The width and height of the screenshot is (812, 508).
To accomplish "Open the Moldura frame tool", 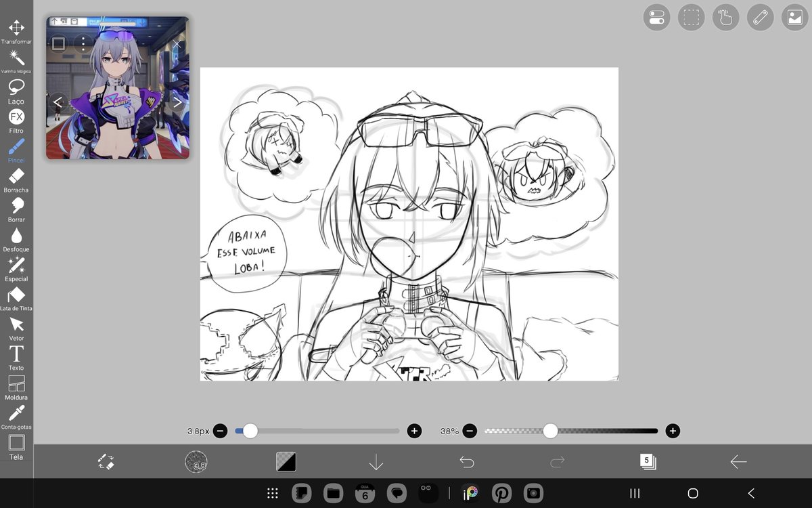I will (x=16, y=387).
